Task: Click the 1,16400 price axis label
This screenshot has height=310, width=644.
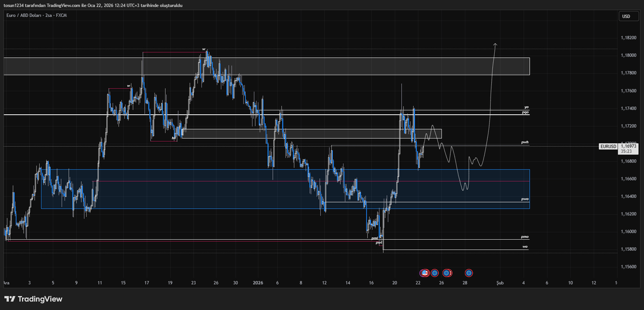Action: point(628,196)
